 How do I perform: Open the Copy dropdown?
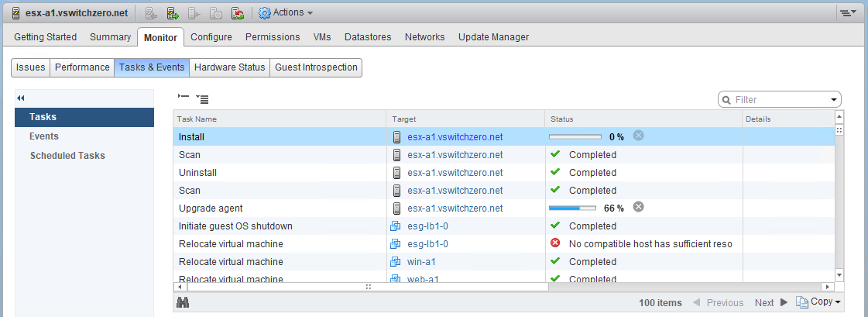(x=818, y=302)
